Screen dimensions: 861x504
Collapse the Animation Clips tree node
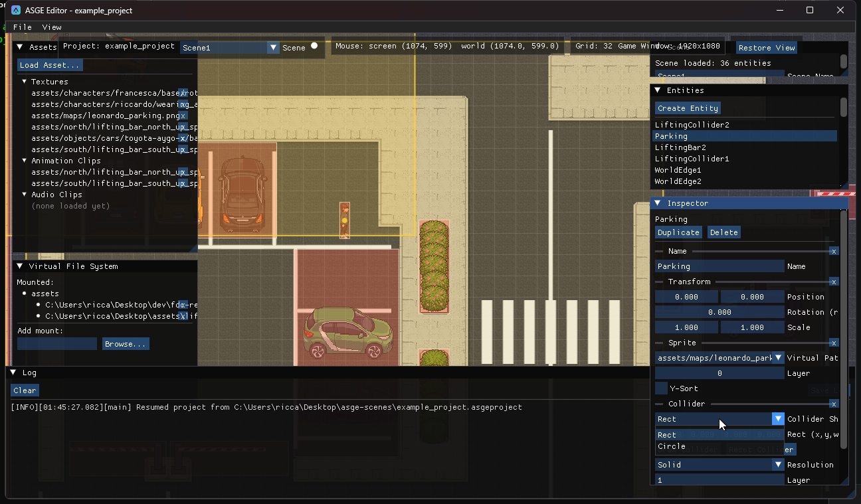click(25, 161)
